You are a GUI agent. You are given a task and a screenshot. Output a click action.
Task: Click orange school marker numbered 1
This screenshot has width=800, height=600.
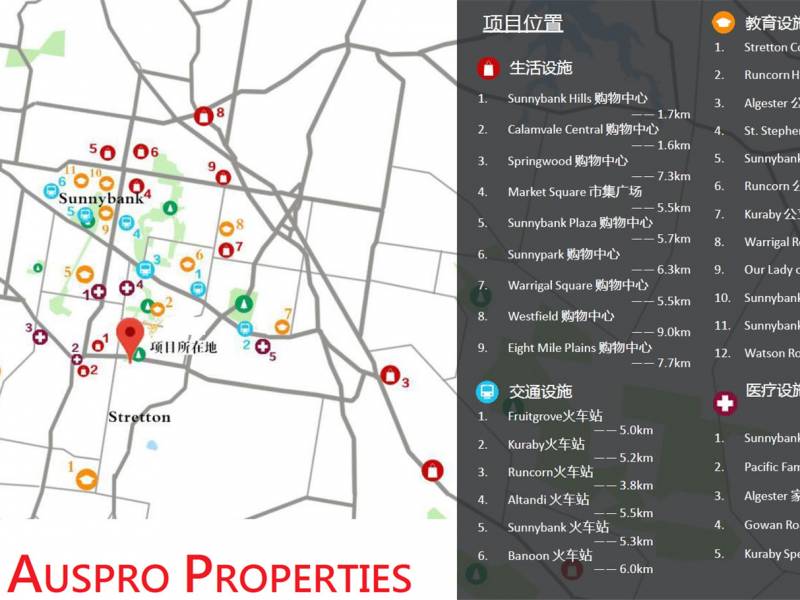[x=87, y=479]
